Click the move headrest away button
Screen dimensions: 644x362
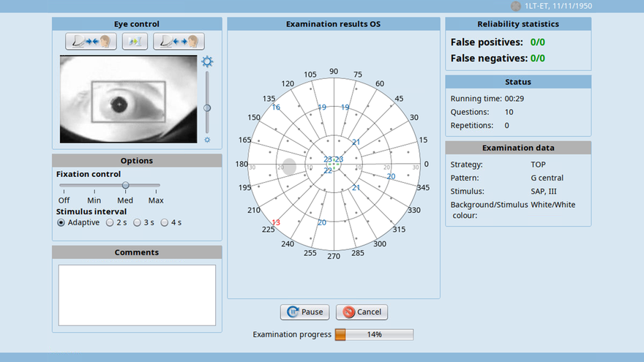pyautogui.click(x=179, y=42)
